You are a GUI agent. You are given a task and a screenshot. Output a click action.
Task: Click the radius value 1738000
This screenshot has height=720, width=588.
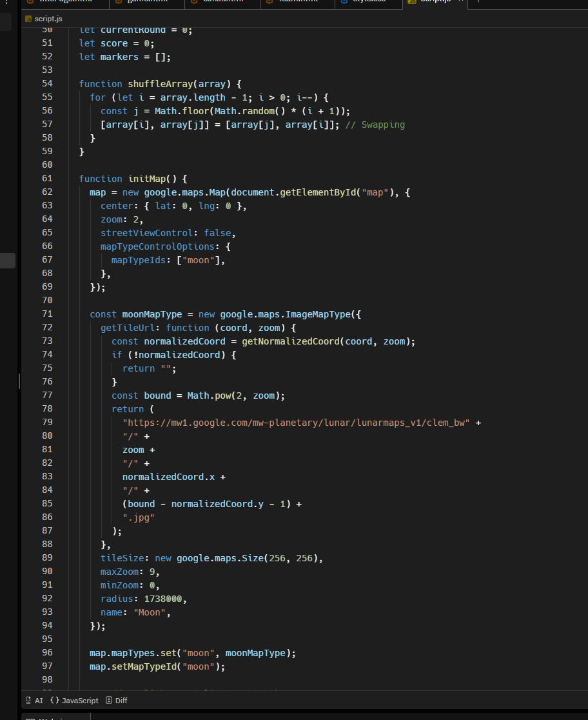click(163, 599)
